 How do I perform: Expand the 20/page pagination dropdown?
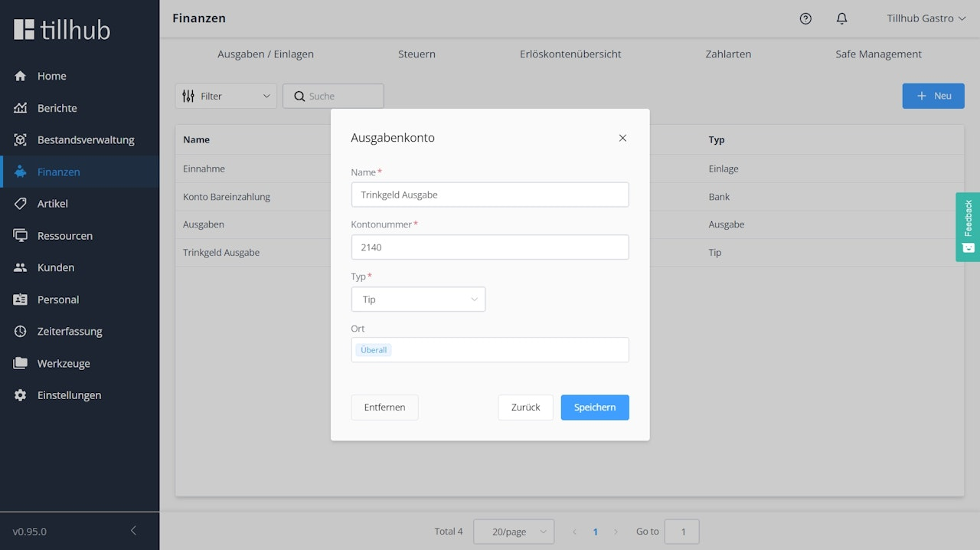click(513, 532)
